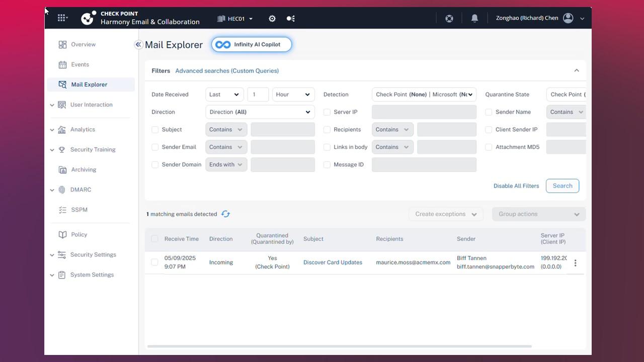The height and width of the screenshot is (362, 644).
Task: Enable the Message ID filter checkbox
Action: point(327,165)
